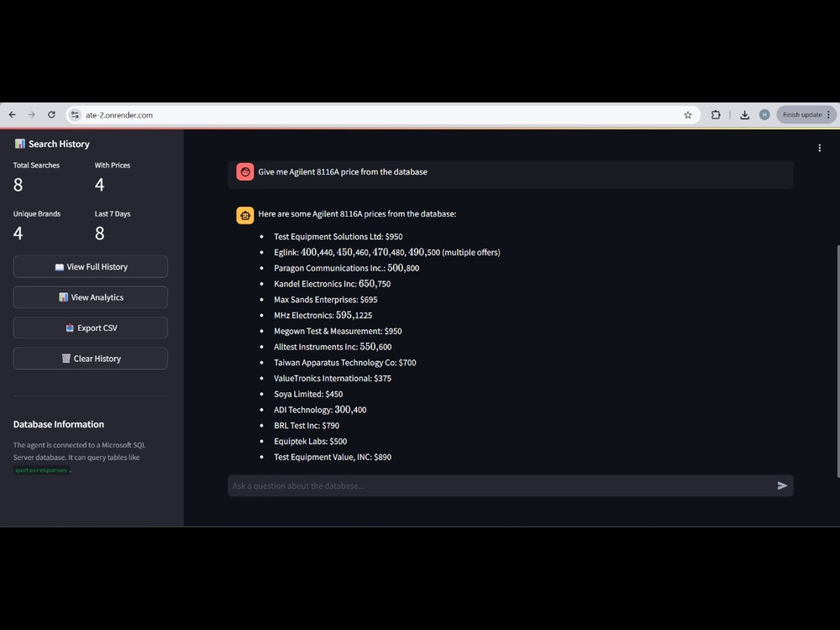Click the ValueTronics International: $375 row
The height and width of the screenshot is (630, 840).
pyautogui.click(x=333, y=378)
